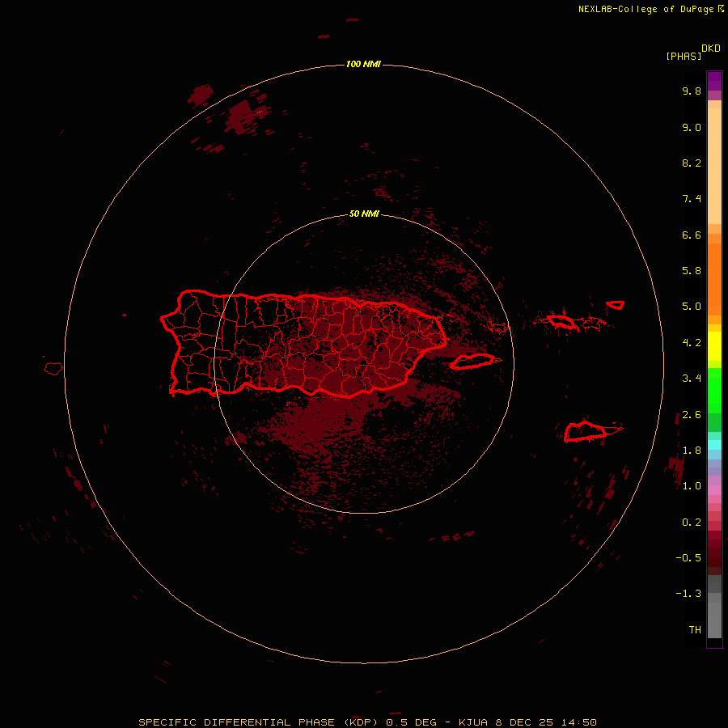Pick the yellow band of the legend
728x728 pixels.
tap(714, 346)
